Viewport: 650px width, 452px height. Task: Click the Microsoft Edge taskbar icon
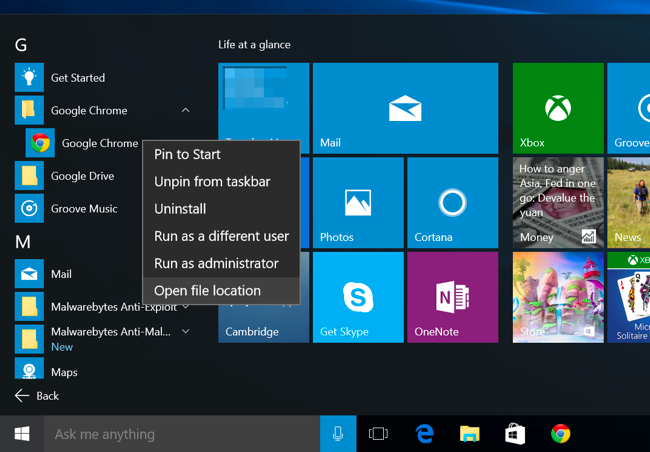click(425, 434)
